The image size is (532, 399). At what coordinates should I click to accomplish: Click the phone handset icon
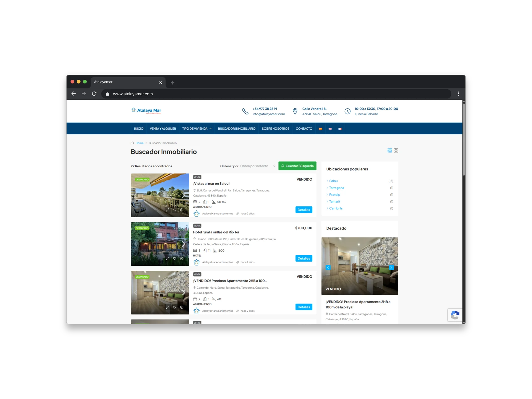[245, 111]
